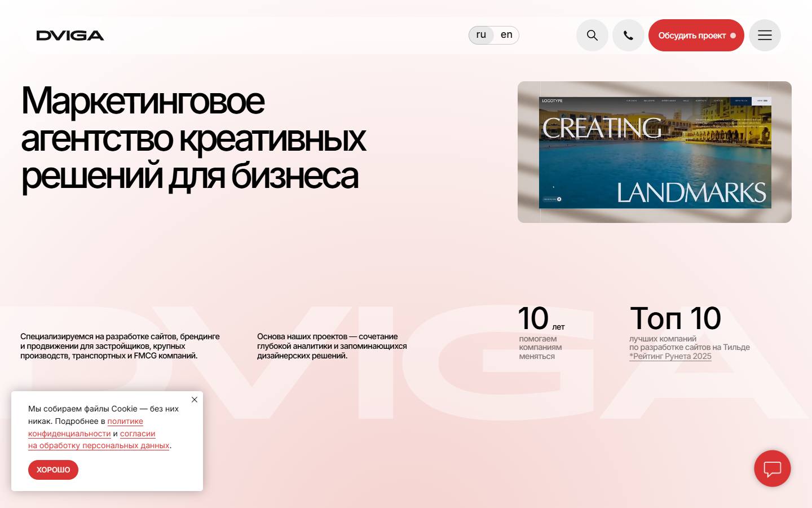Click the Обсудить проект button
Image resolution: width=812 pixels, height=508 pixels.
[696, 35]
